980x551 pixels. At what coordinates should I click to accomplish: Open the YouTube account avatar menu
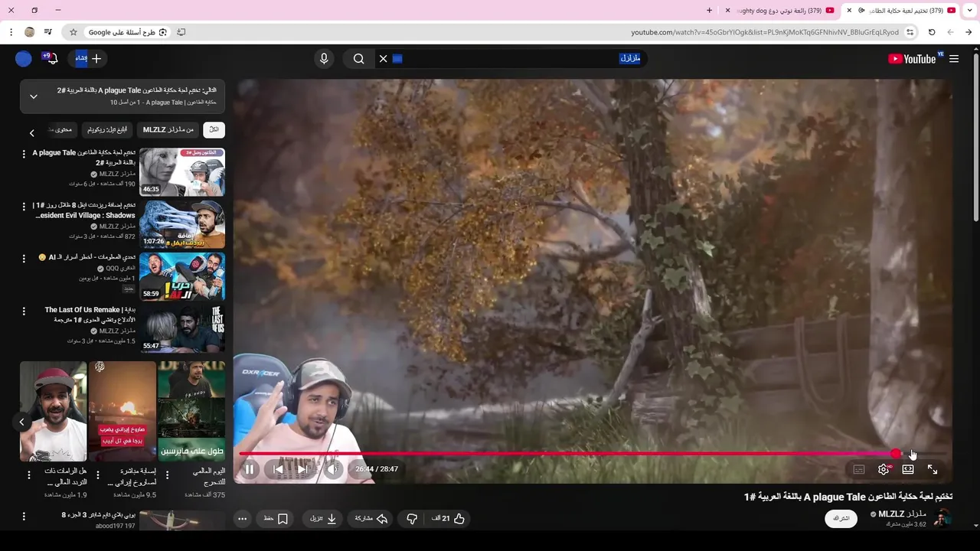(x=24, y=59)
